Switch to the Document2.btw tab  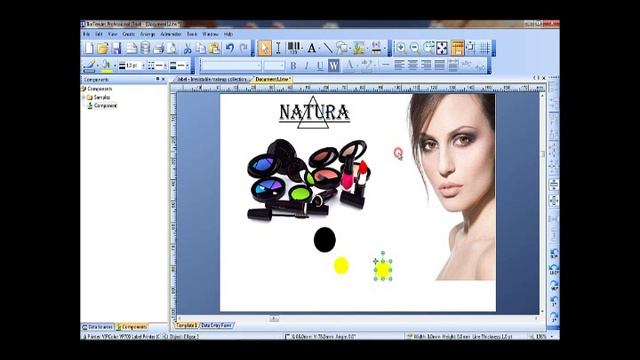point(272,79)
